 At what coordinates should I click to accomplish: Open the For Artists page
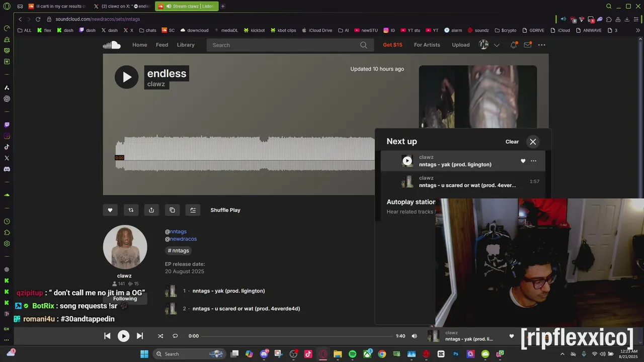pyautogui.click(x=427, y=45)
